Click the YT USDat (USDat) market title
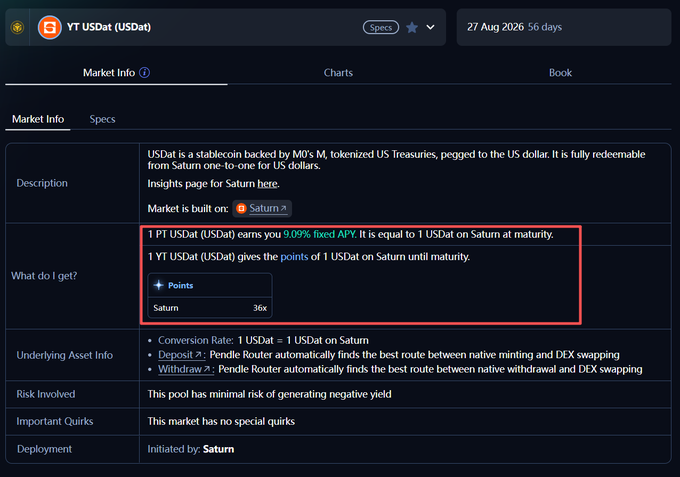 coord(109,27)
